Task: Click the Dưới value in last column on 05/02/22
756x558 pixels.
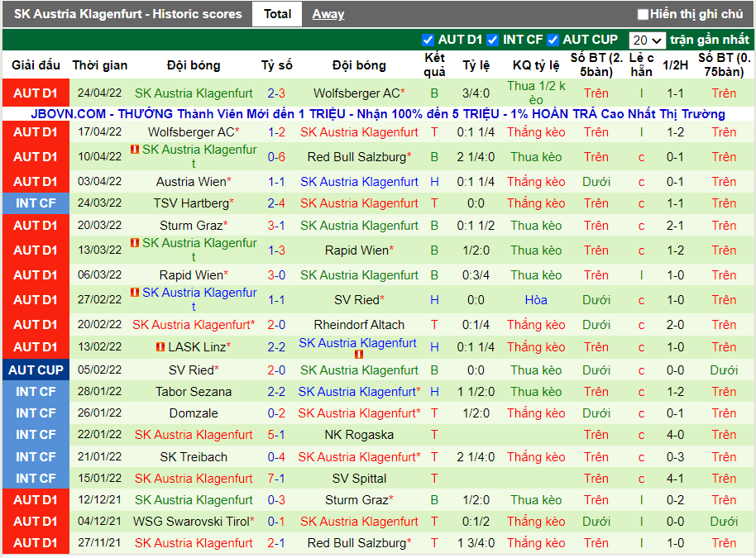Action: pos(724,370)
